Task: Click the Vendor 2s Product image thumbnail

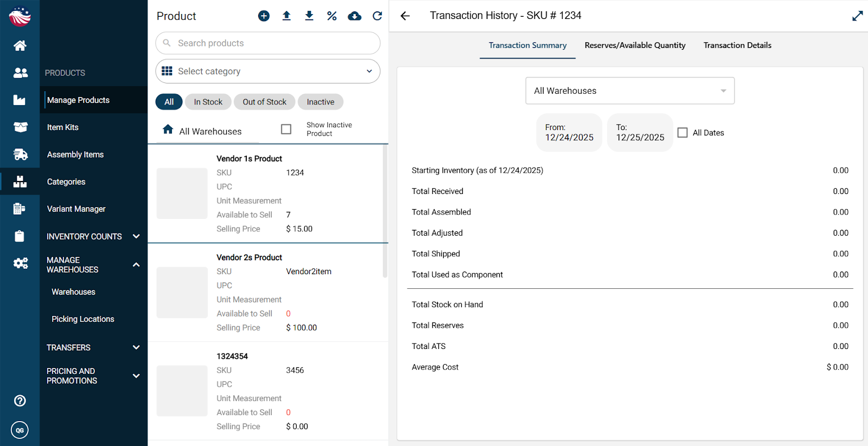Action: 182,293
